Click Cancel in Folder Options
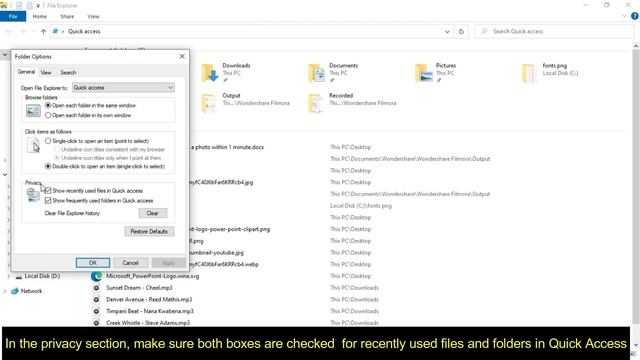This screenshot has height=360, width=640. [x=131, y=263]
